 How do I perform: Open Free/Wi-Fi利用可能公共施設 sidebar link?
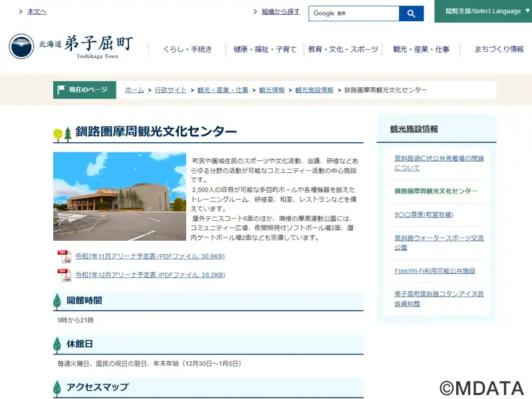coord(435,271)
